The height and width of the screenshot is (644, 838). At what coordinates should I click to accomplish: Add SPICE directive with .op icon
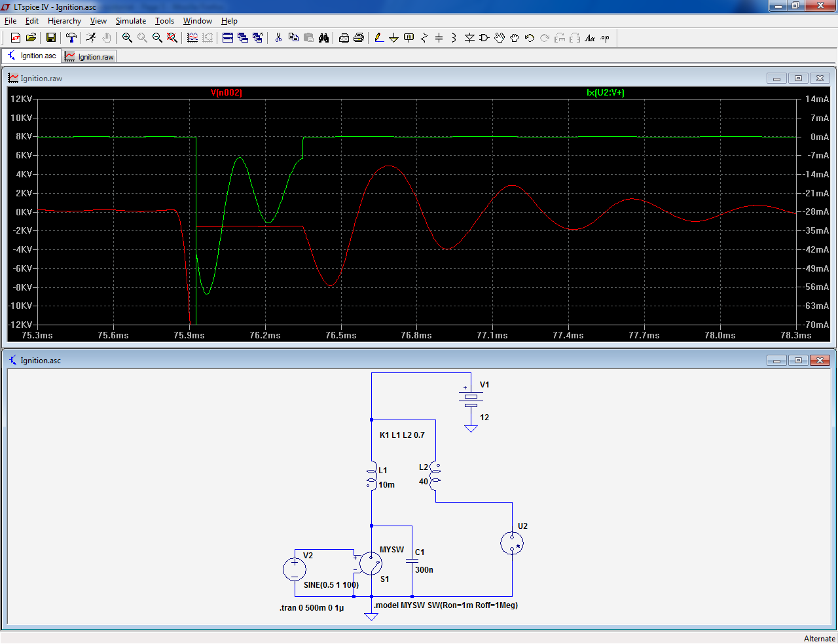pos(605,38)
